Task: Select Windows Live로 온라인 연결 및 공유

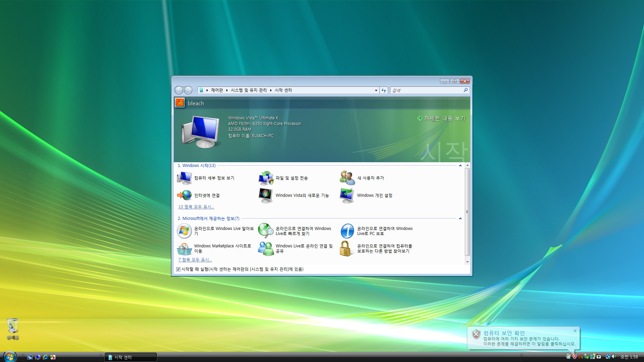Action: click(x=295, y=248)
